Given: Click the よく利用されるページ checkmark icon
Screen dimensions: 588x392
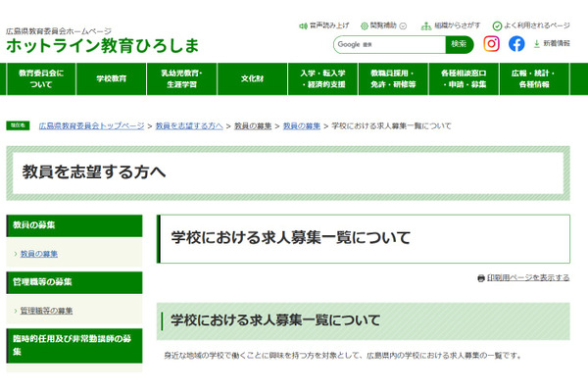Looking at the screenshot, I should (x=497, y=25).
